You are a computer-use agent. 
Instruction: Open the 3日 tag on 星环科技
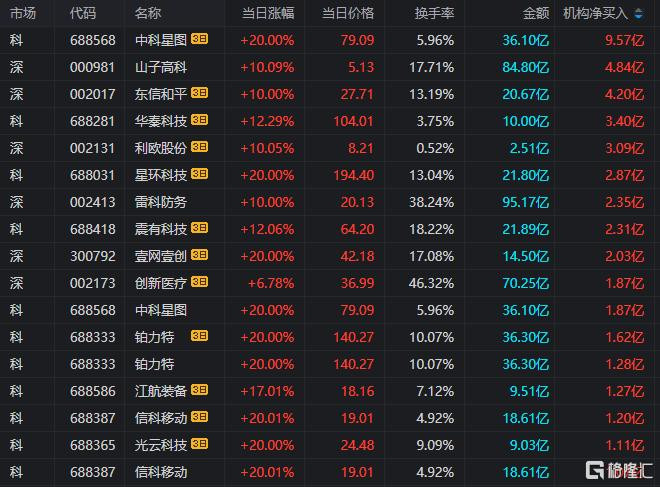coord(200,174)
